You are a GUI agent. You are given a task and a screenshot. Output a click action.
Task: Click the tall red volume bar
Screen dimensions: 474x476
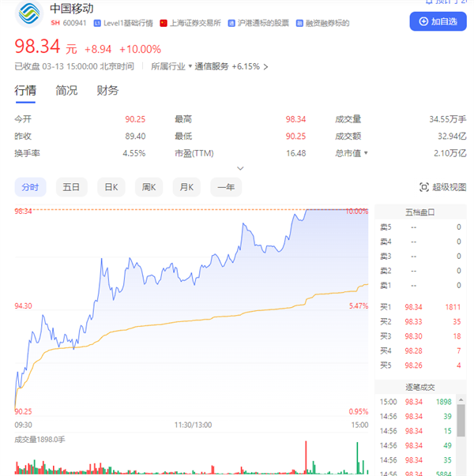click(x=306, y=458)
